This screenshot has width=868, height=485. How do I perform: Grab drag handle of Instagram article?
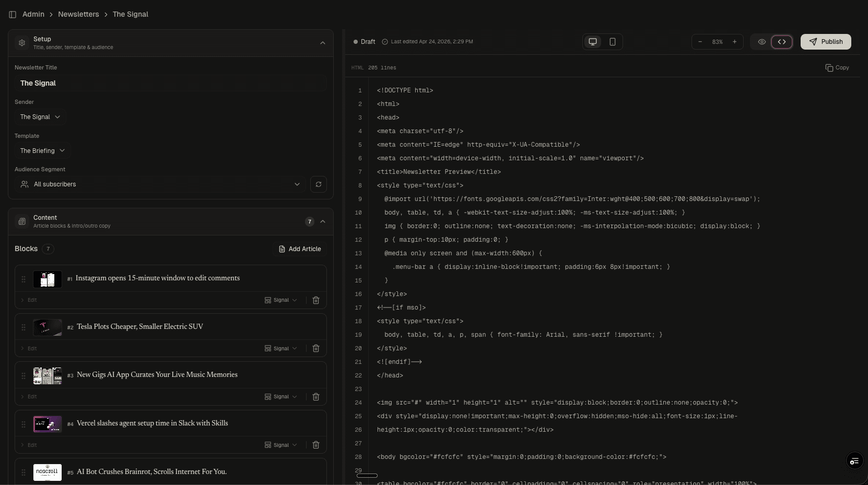click(x=24, y=279)
